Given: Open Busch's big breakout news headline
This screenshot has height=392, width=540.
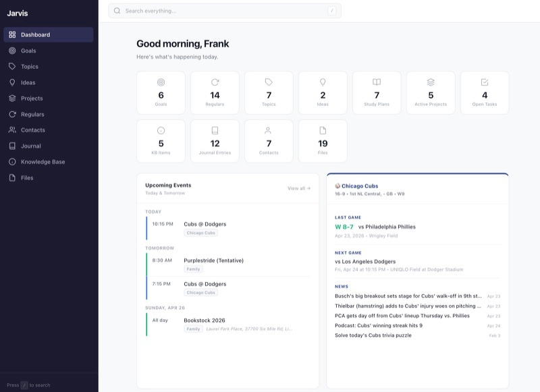Looking at the screenshot, I should (408, 296).
